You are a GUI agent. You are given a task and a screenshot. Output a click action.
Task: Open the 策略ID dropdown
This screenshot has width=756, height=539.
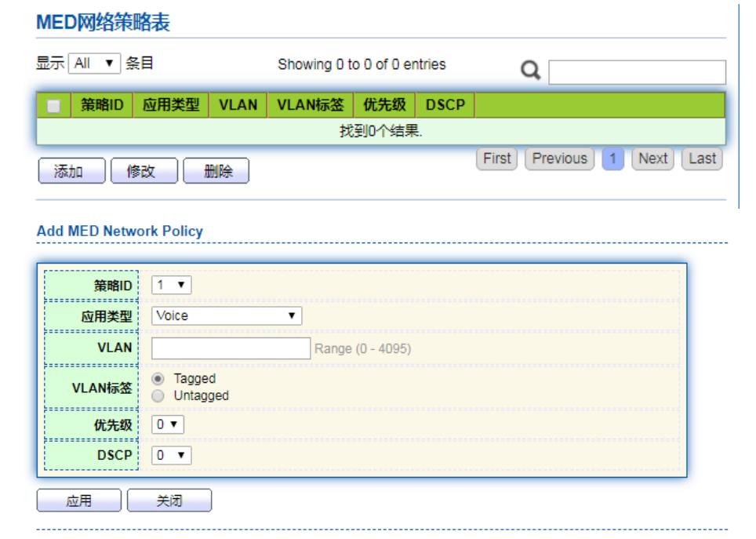pyautogui.click(x=171, y=285)
